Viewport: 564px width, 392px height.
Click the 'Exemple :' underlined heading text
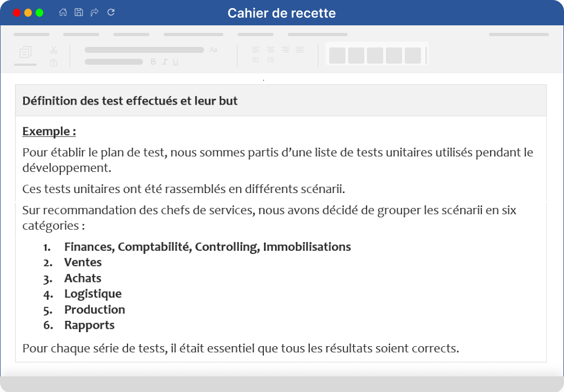click(49, 131)
